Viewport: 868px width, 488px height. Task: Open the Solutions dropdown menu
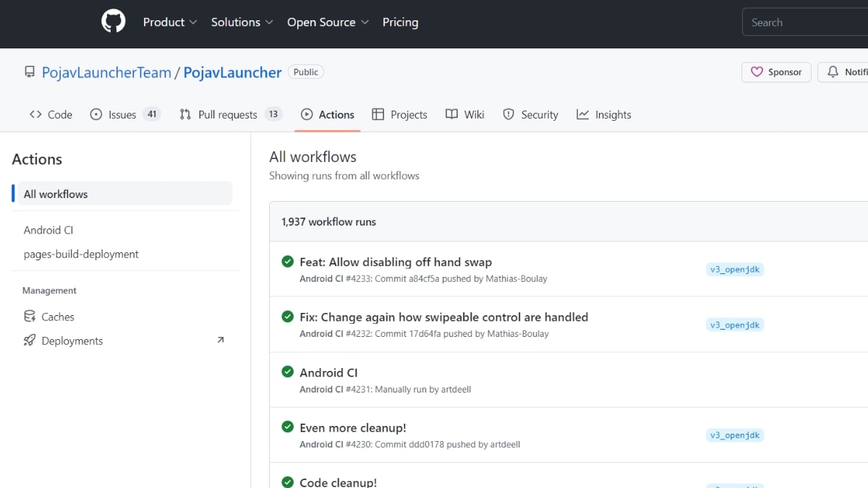(242, 22)
